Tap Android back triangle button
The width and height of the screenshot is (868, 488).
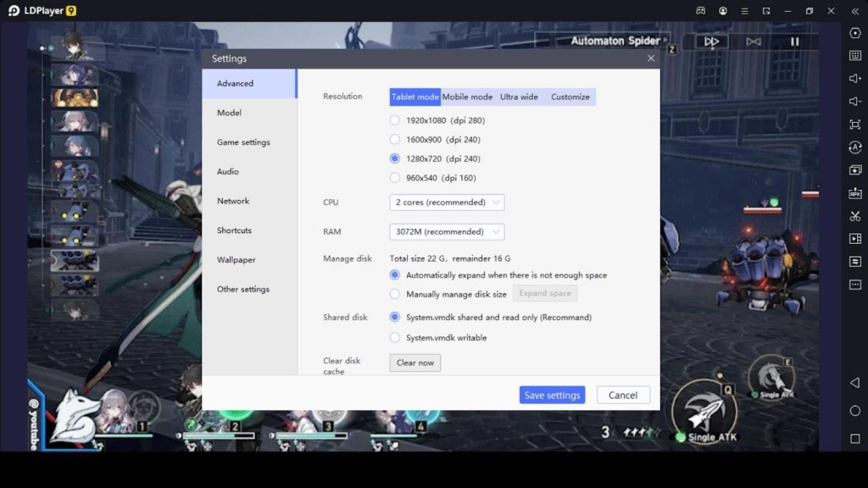tap(854, 383)
